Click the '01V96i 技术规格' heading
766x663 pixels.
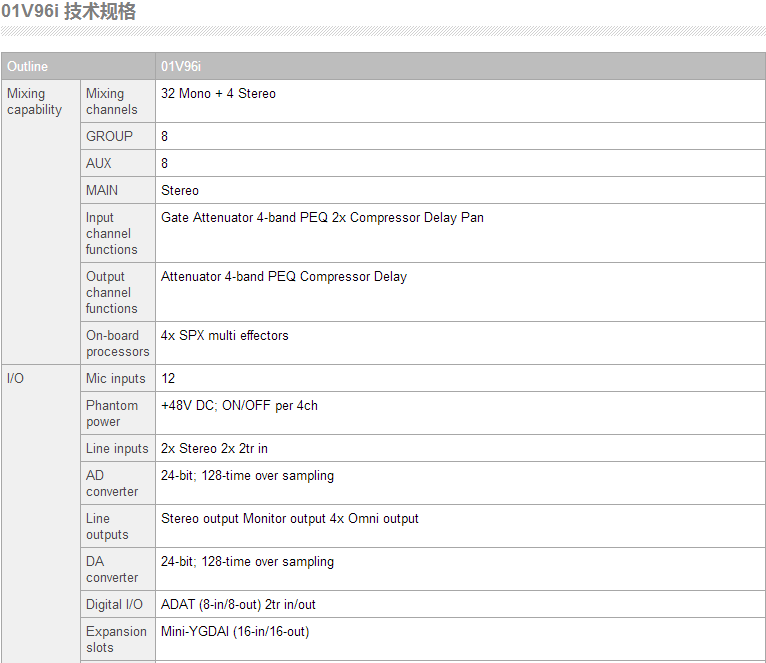(x=68, y=11)
